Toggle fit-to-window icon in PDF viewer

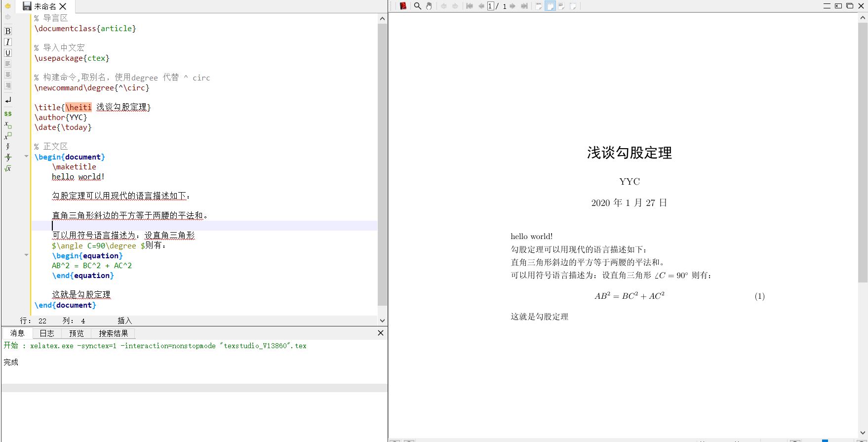573,6
